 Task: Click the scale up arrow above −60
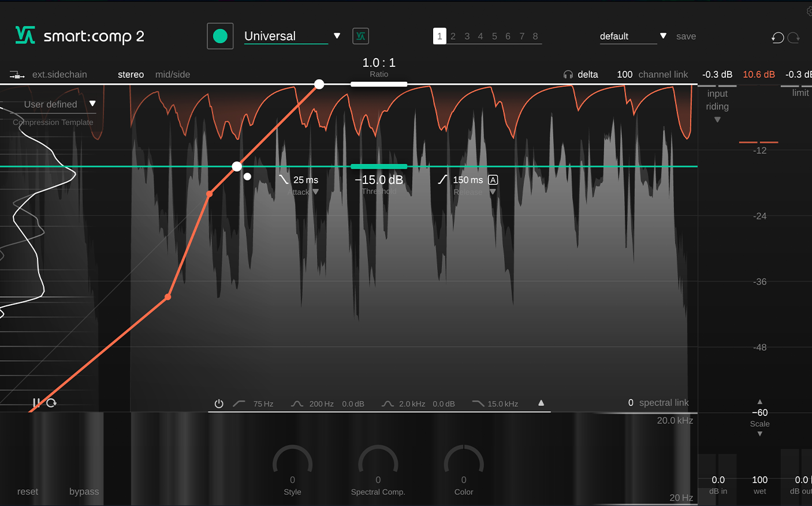759,402
